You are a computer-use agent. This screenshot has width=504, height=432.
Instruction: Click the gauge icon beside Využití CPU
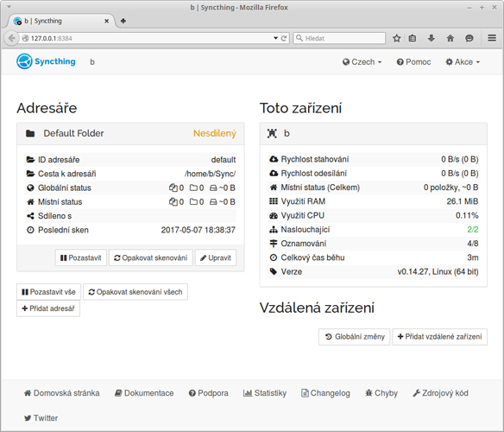click(274, 215)
